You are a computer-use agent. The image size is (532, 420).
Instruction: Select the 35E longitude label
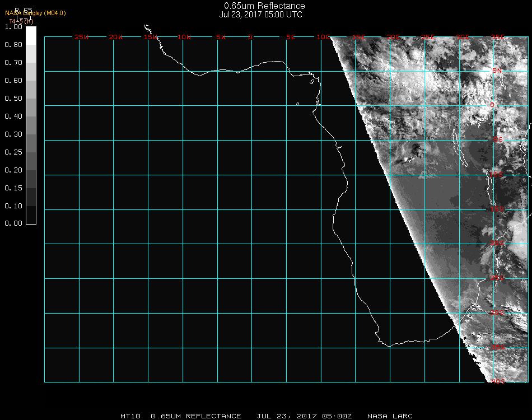tap(498, 37)
